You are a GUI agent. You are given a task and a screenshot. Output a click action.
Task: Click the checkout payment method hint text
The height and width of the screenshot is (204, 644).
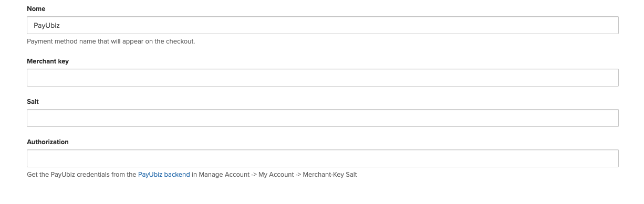pos(111,41)
